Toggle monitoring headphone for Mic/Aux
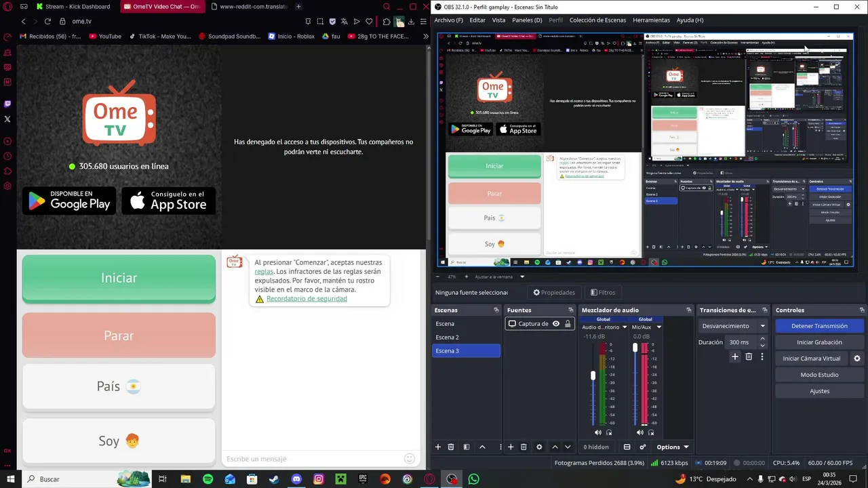868x488 pixels. 651,432
